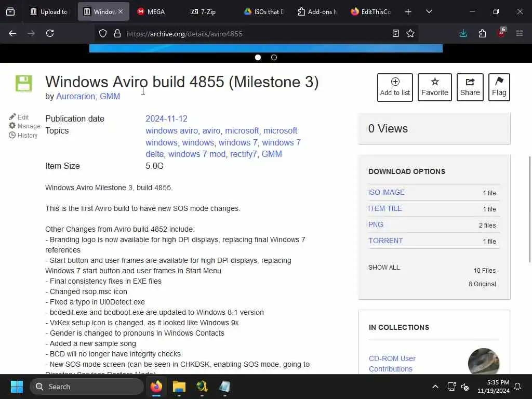Open File Explorer from taskbar
The width and height of the screenshot is (532, 399).
click(179, 387)
